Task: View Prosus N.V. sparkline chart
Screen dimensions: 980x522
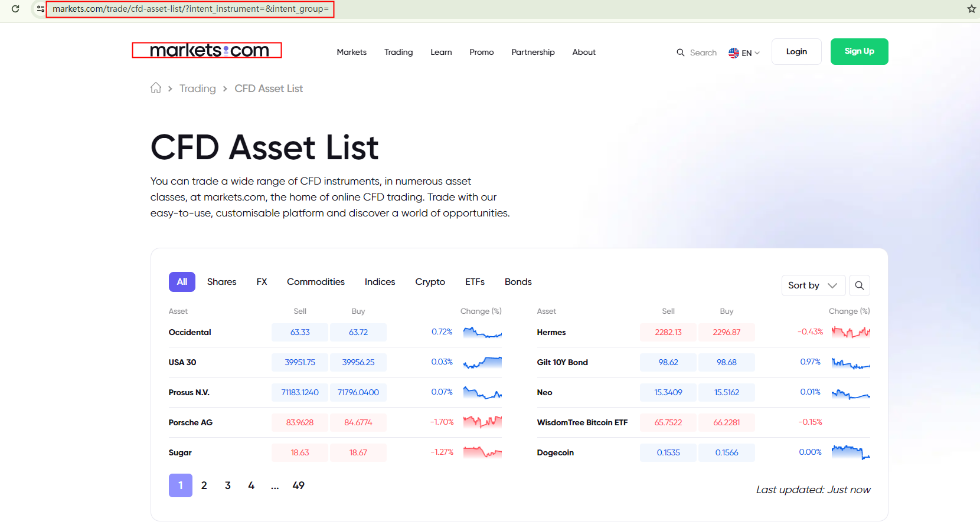Action: click(x=482, y=392)
